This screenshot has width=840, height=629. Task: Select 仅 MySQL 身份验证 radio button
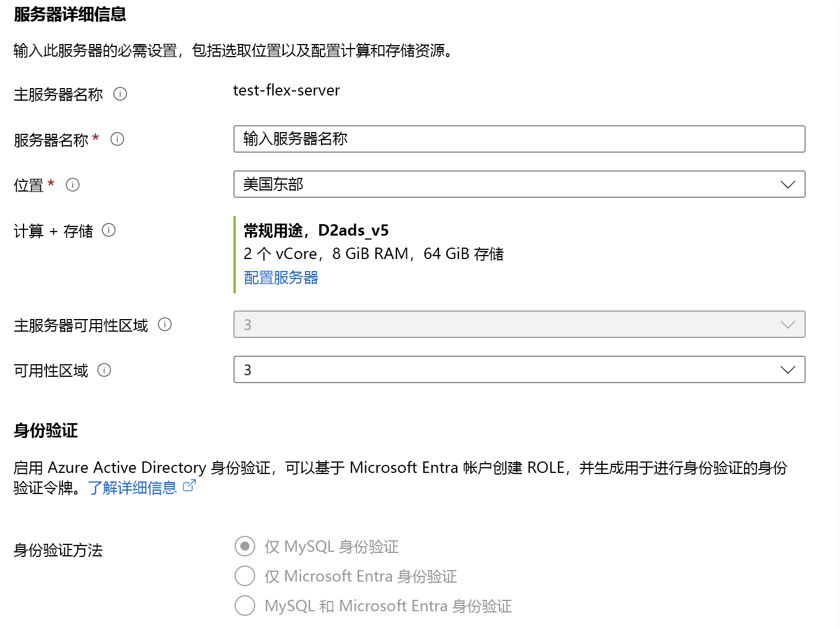(245, 546)
